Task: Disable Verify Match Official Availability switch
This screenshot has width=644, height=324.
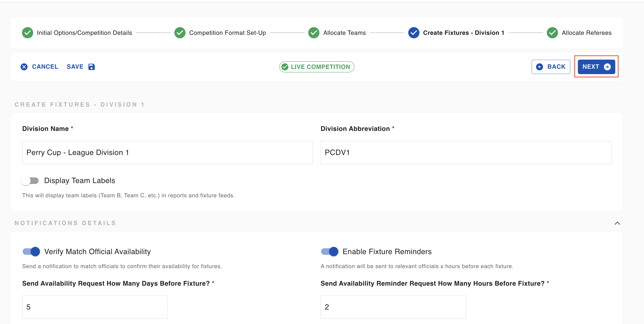Action: [31, 252]
